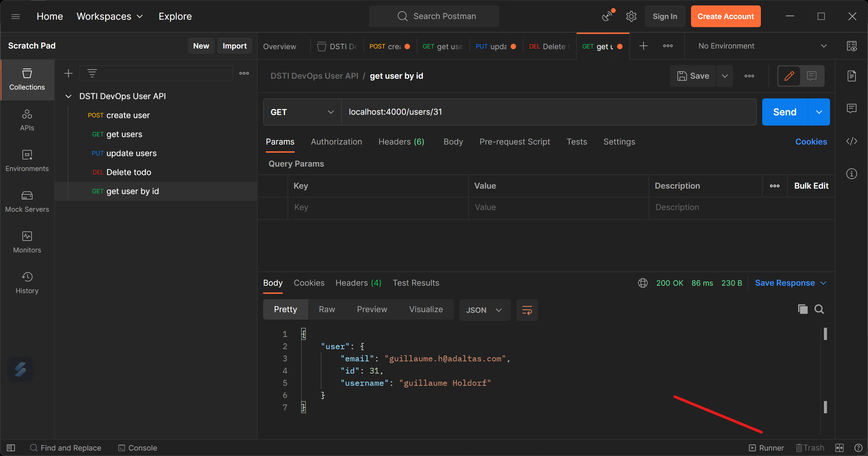Viewport: 868px width, 456px height.
Task: Click the query param Key input cell
Action: tap(378, 207)
